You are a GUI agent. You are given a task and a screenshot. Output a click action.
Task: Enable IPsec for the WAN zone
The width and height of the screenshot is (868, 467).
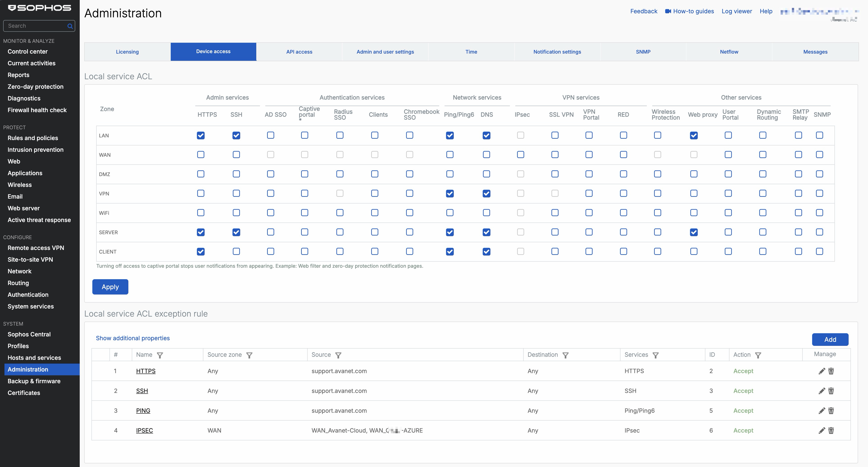coord(521,155)
